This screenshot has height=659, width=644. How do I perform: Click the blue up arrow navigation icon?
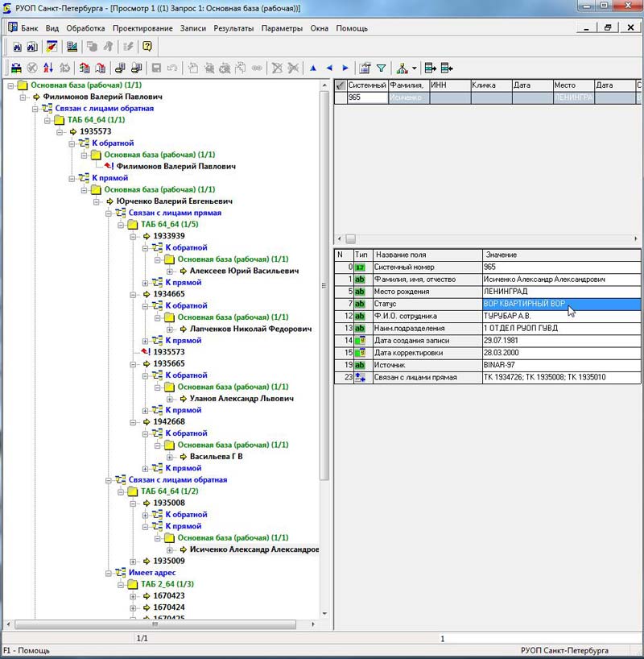[313, 68]
